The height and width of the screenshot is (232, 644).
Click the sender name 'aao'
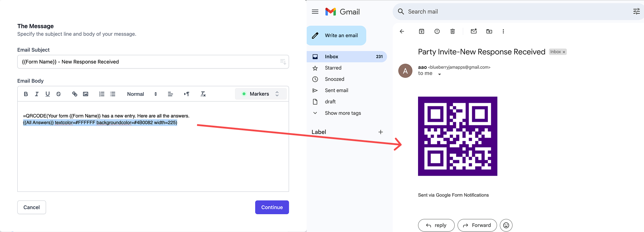point(422,67)
